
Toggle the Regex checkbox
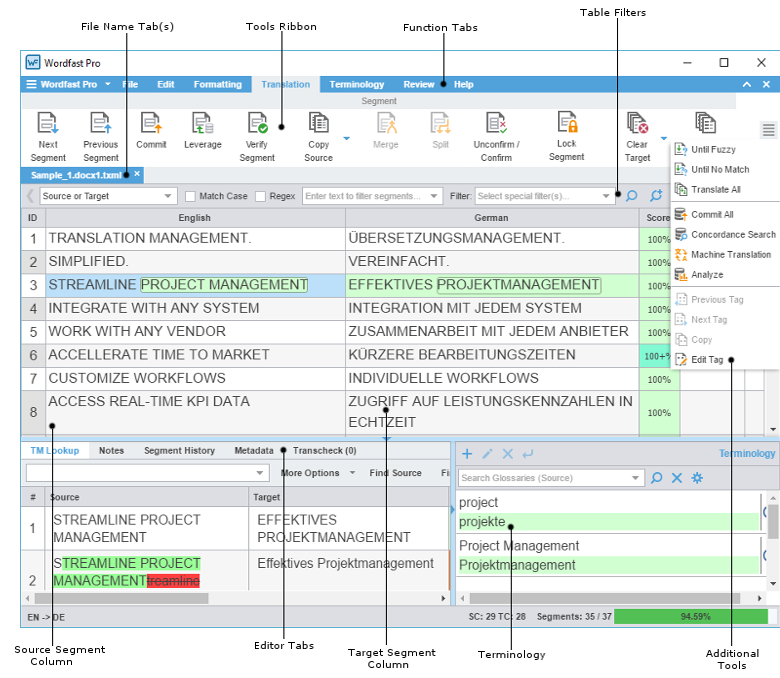pos(261,196)
